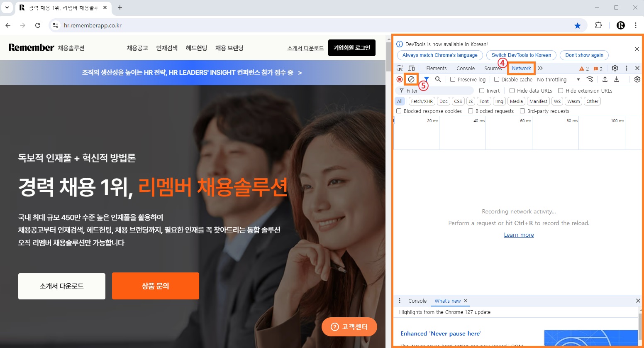Image resolution: width=644 pixels, height=348 pixels.
Task: View site information icon in address bar
Action: click(x=55, y=25)
